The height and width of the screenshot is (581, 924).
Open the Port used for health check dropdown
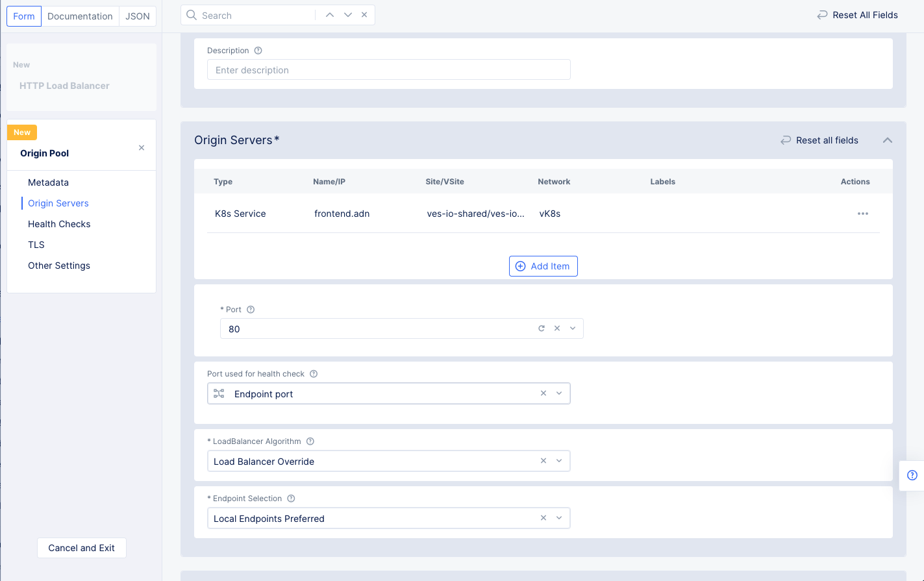pyautogui.click(x=558, y=393)
